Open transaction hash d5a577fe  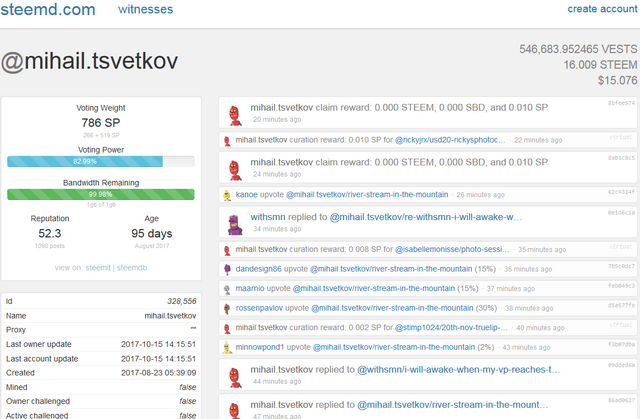click(621, 305)
